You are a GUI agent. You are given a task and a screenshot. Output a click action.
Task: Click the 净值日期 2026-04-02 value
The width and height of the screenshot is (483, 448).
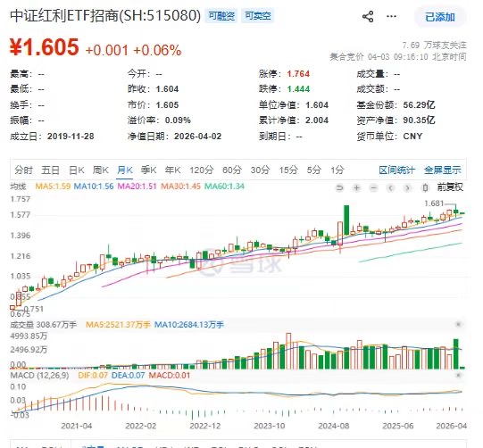[x=198, y=136]
